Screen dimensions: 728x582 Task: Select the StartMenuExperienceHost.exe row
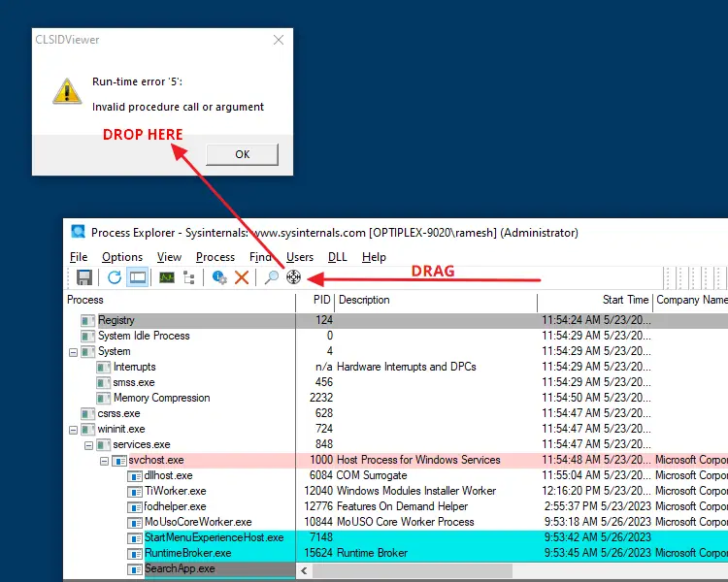pos(396,537)
